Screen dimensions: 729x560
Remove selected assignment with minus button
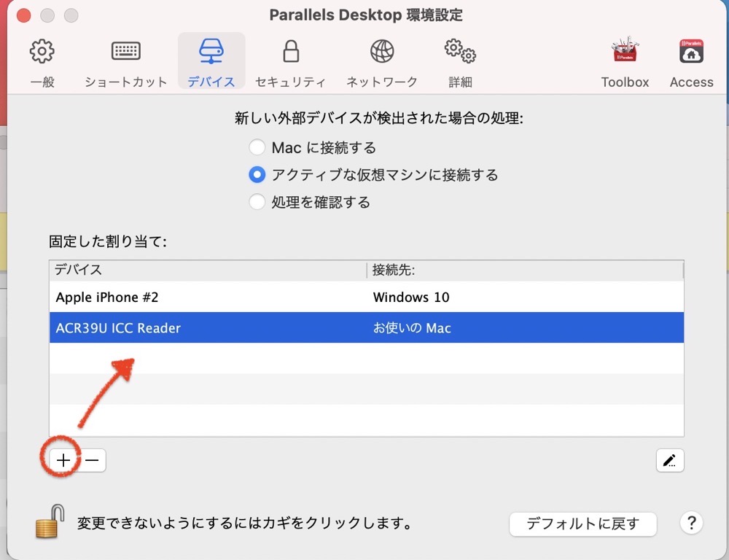pyautogui.click(x=92, y=460)
